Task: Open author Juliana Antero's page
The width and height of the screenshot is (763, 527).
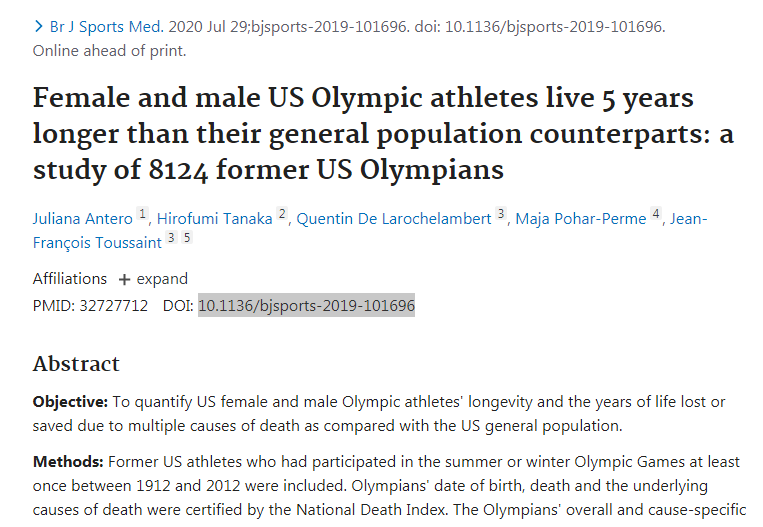Action: [82, 218]
